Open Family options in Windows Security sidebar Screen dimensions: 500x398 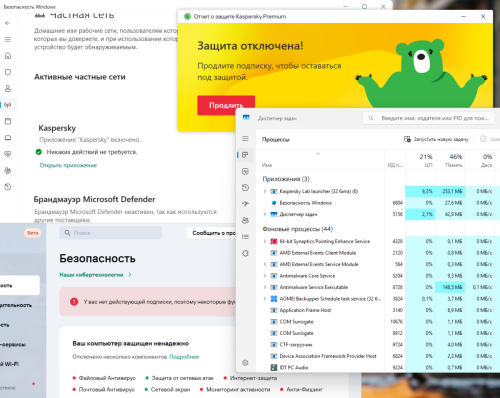point(8,170)
